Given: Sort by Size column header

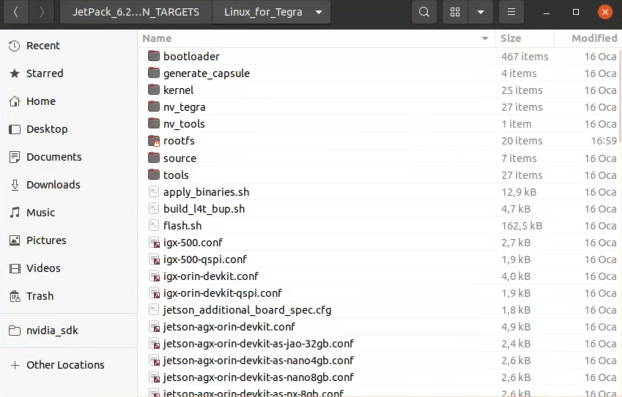Looking at the screenshot, I should (524, 38).
